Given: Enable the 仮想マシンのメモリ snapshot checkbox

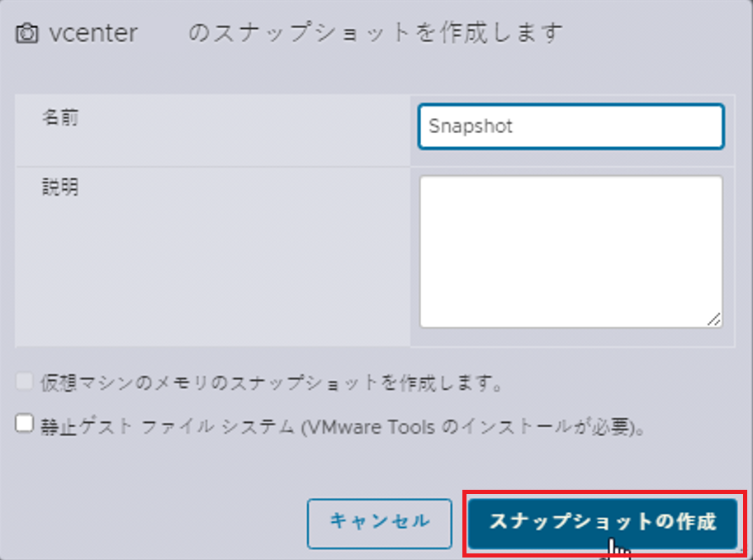Looking at the screenshot, I should (23, 382).
